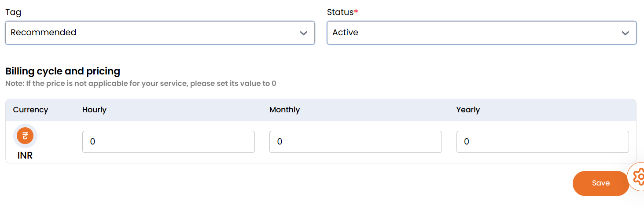Click the price-not-applicable note text
Viewport: 644px width, 211px height.
(x=141, y=83)
